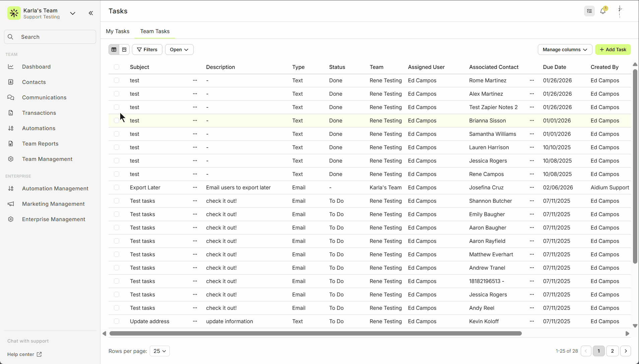639x364 pixels.
Task: Collapse the sidebar with double-chevron icon
Action: click(x=91, y=13)
